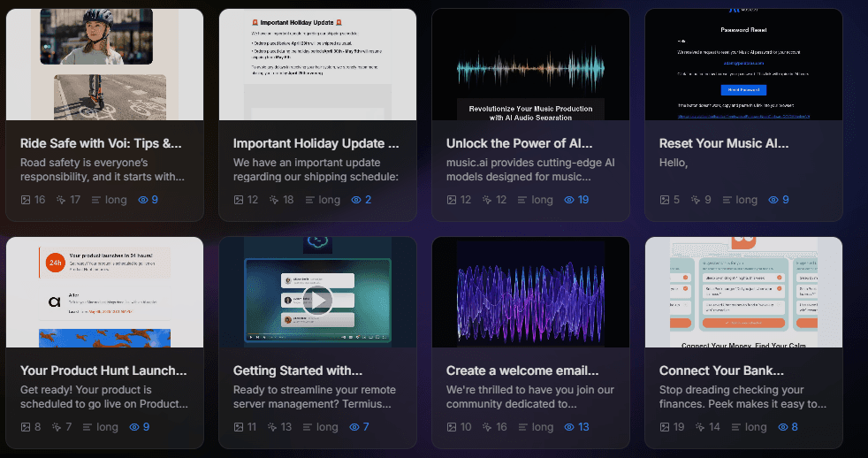Select the 'Your Product Hunt Launch...' title
The height and width of the screenshot is (458, 868).
tap(103, 370)
